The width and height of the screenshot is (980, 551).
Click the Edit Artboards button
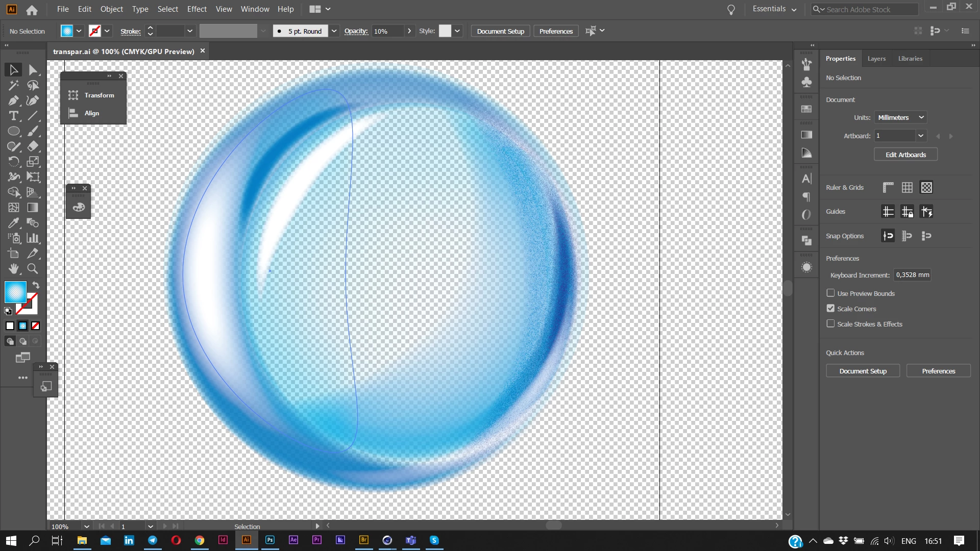(x=905, y=155)
